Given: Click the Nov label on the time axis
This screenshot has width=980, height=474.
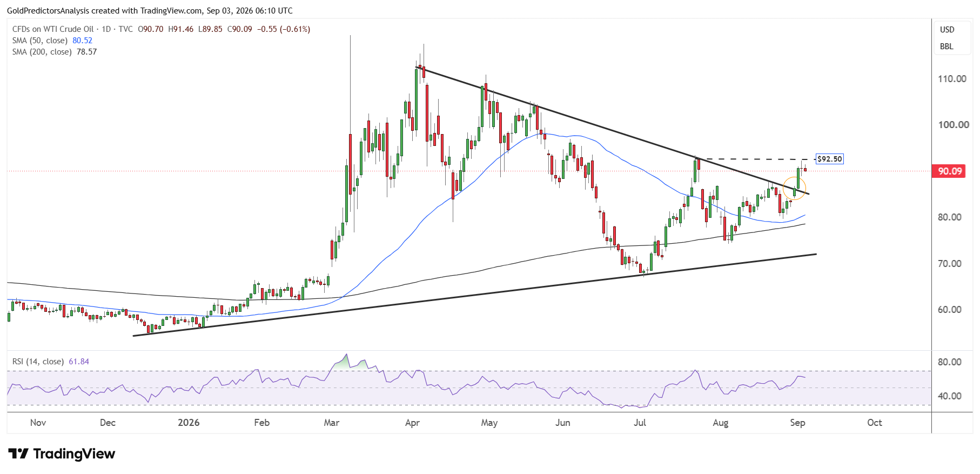Looking at the screenshot, I should point(38,423).
